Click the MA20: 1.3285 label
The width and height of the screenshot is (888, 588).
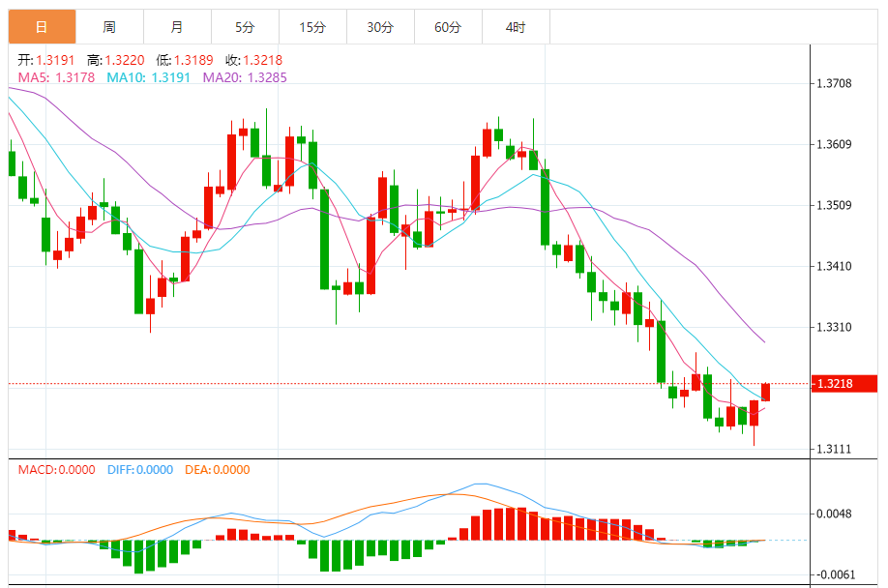pyautogui.click(x=245, y=77)
